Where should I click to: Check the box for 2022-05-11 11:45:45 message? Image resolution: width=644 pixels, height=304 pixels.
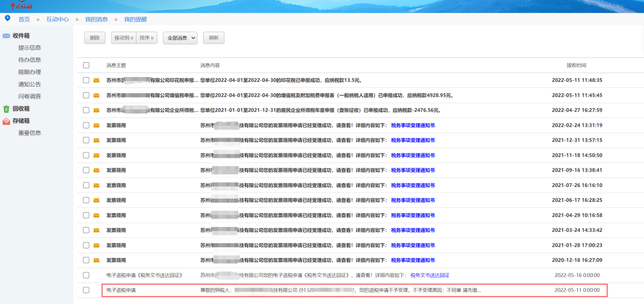[86, 95]
